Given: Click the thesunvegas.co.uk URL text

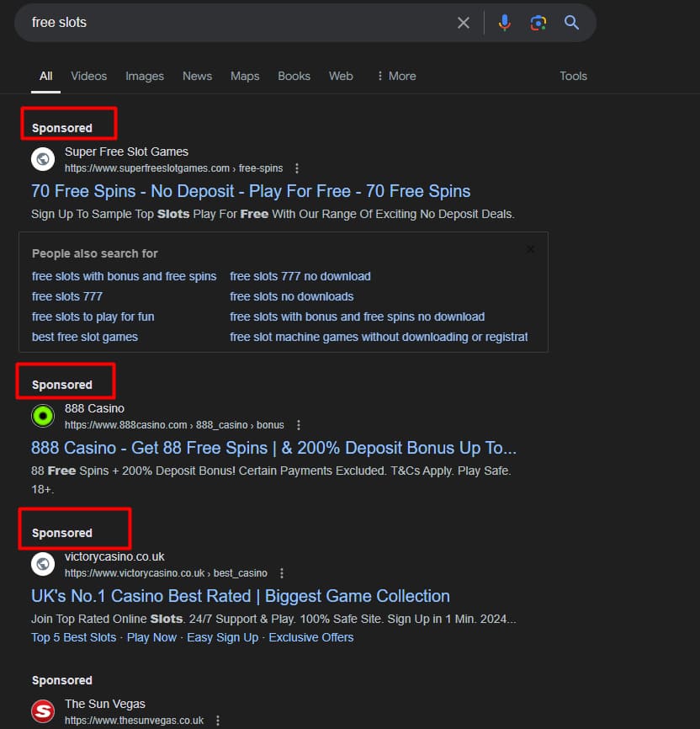Looking at the screenshot, I should tap(134, 721).
